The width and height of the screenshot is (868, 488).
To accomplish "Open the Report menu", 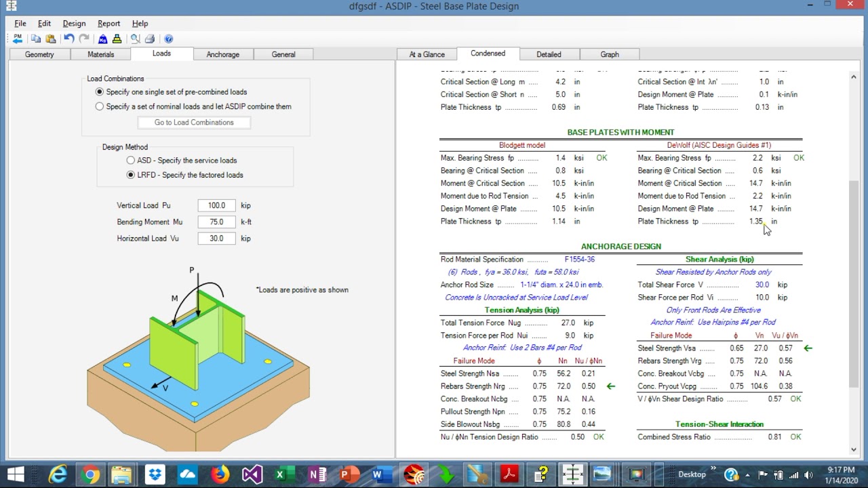I will 108,23.
